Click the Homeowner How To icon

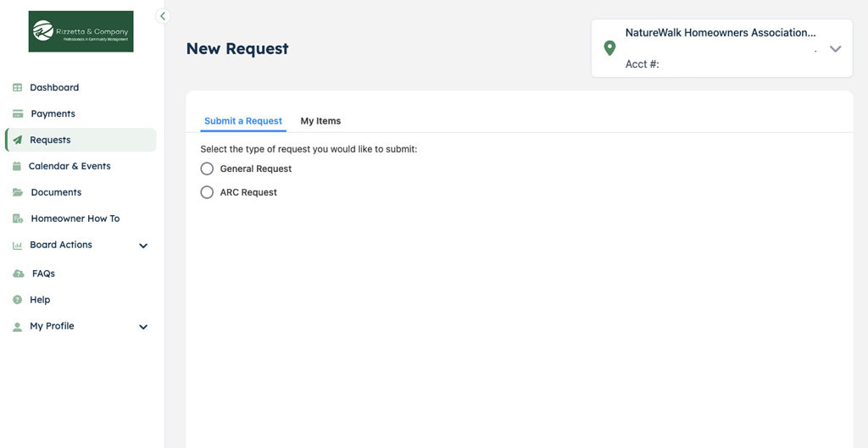click(x=17, y=218)
